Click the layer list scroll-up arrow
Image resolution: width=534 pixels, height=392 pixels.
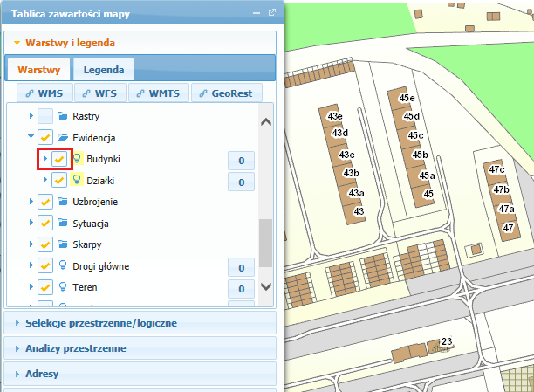pyautogui.click(x=266, y=121)
